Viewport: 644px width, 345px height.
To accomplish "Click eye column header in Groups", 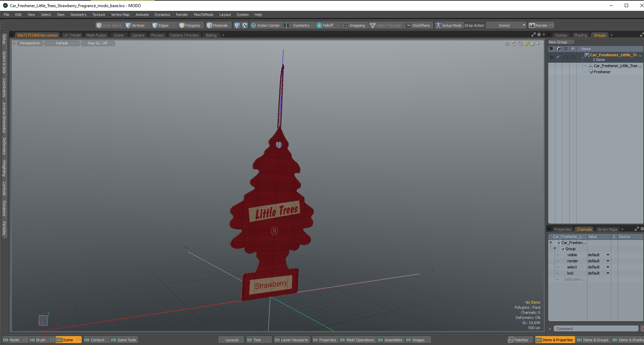I will coord(551,49).
